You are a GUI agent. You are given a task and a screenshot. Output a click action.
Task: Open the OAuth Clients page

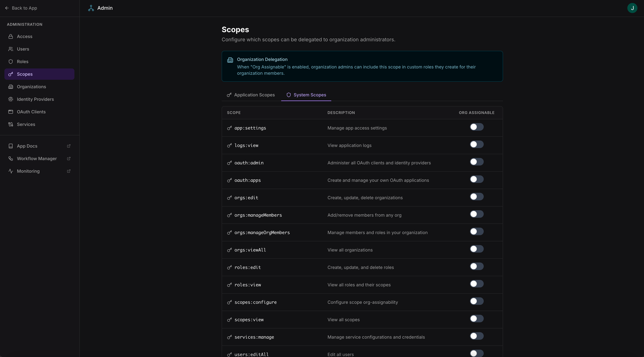(x=39, y=112)
